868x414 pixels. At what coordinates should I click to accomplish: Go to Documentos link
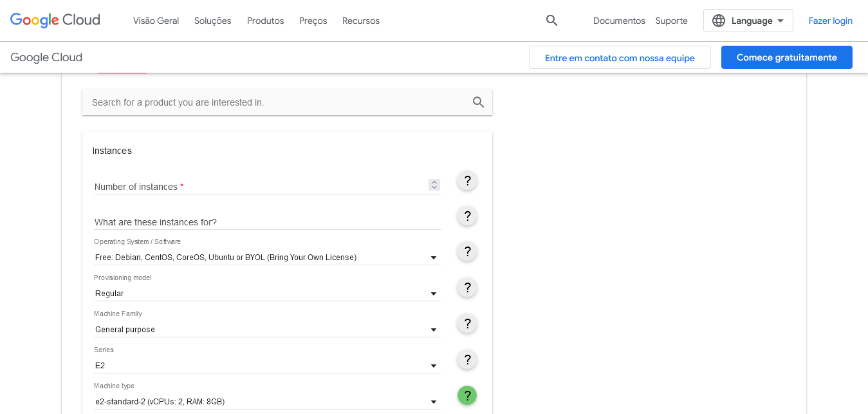click(x=619, y=21)
